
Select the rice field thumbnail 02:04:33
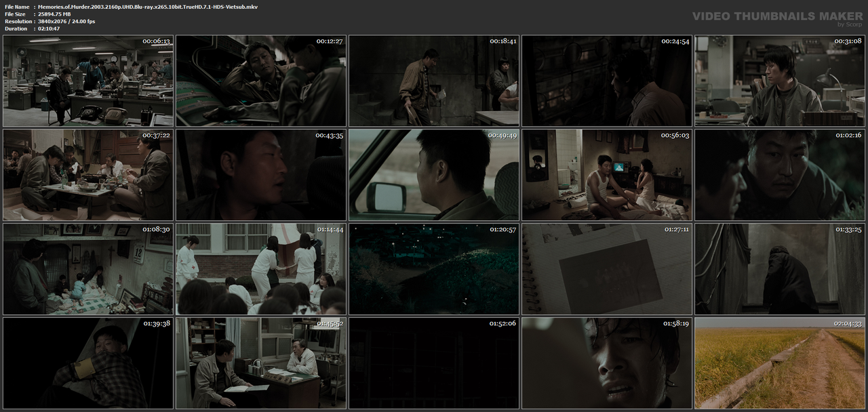pos(780,363)
